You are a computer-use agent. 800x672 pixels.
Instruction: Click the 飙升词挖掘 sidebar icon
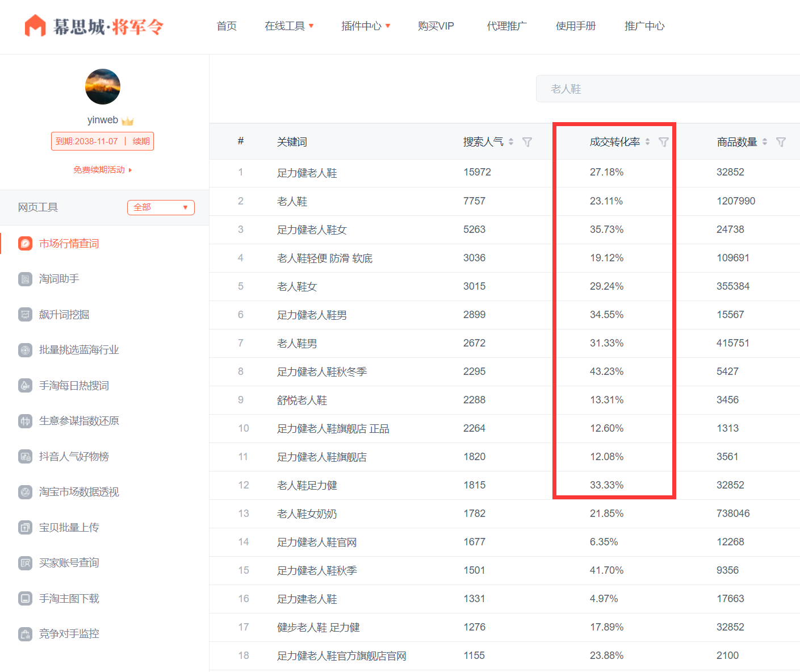click(x=26, y=315)
